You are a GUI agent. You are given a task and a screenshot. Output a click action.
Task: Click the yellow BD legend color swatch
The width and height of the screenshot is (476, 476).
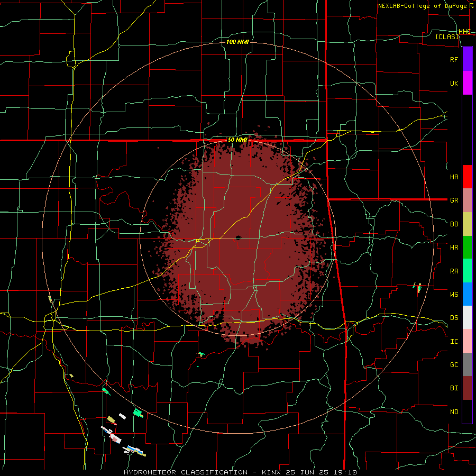[x=467, y=224]
